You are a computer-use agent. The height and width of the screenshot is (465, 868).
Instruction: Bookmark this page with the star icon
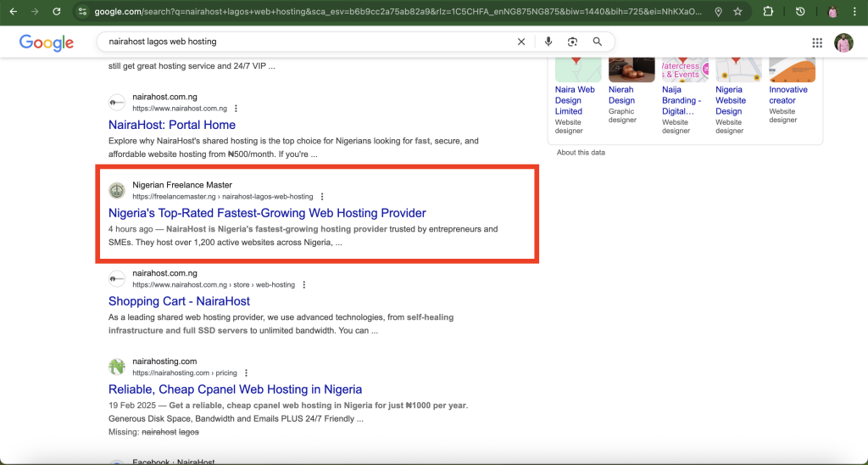(737, 12)
